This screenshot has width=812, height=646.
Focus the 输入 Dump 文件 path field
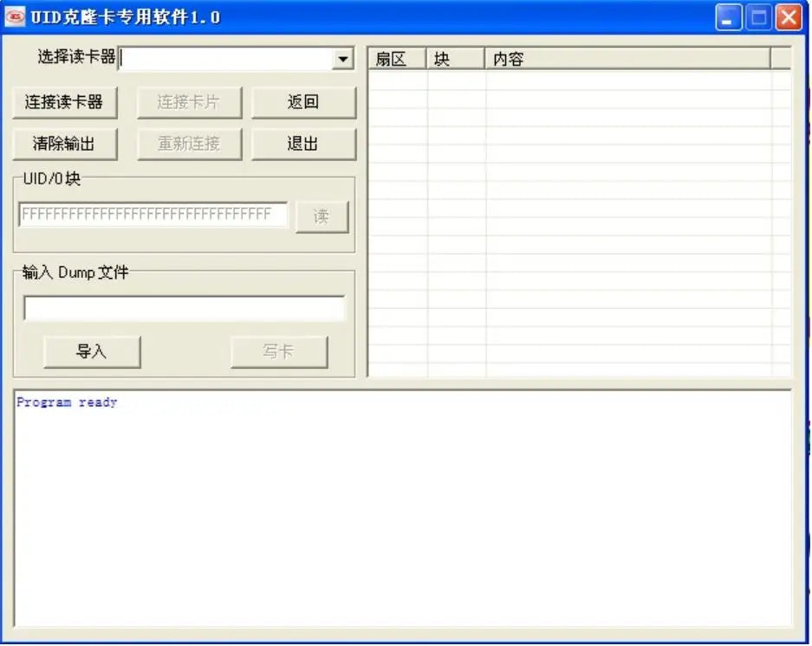tap(185, 308)
